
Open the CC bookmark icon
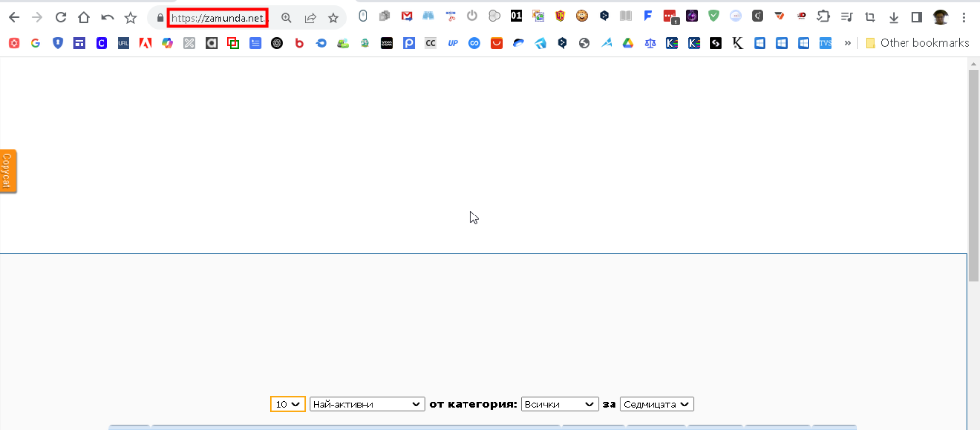tap(430, 43)
